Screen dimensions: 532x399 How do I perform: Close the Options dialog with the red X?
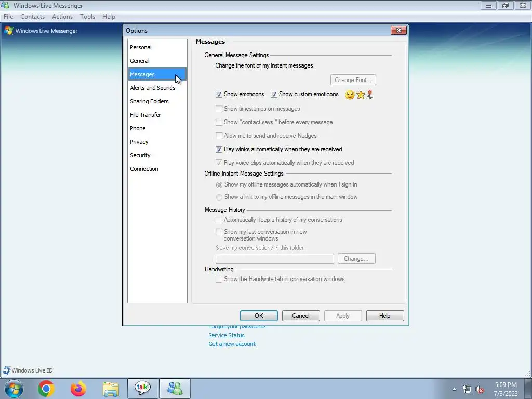click(398, 31)
